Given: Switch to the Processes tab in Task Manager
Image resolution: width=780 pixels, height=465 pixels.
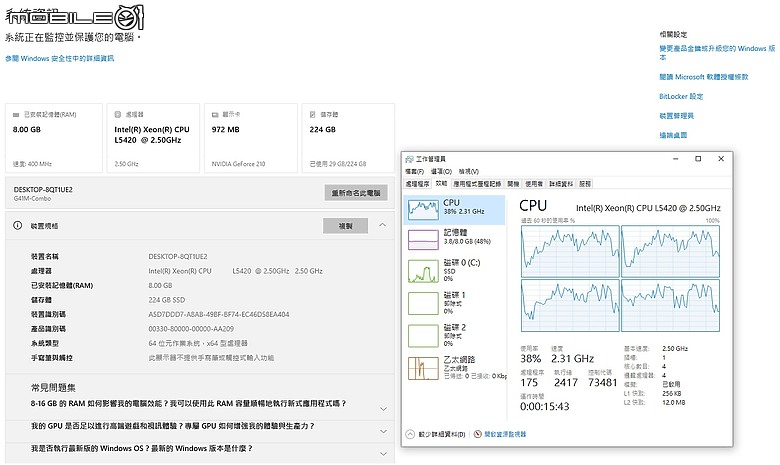Looking at the screenshot, I should 417,184.
